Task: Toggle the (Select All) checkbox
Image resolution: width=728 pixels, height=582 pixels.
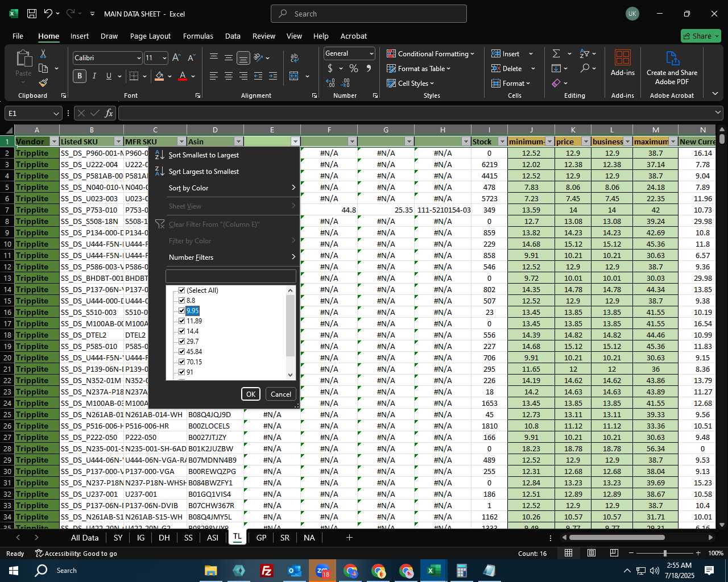Action: click(x=182, y=290)
